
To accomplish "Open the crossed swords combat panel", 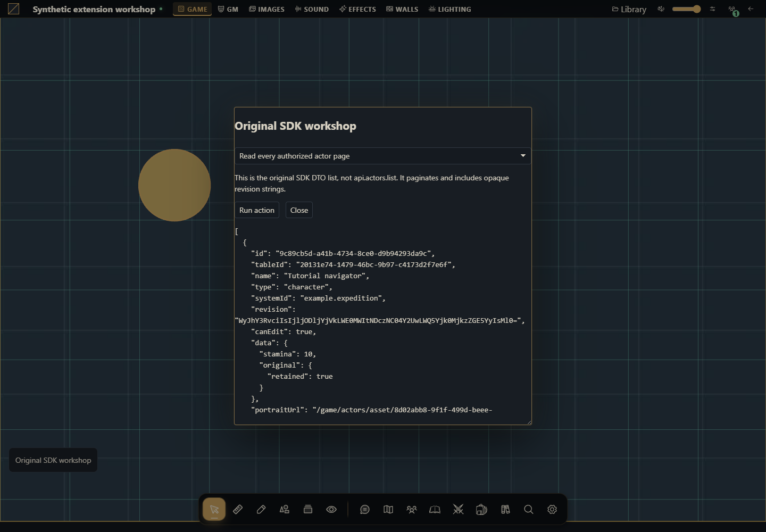I will tap(459, 510).
